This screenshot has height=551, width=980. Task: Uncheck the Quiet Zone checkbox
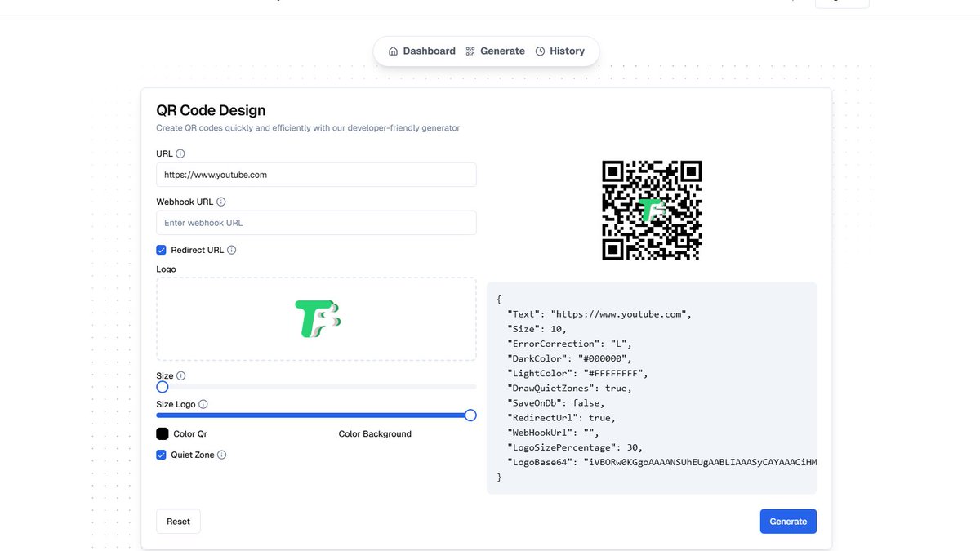click(162, 455)
